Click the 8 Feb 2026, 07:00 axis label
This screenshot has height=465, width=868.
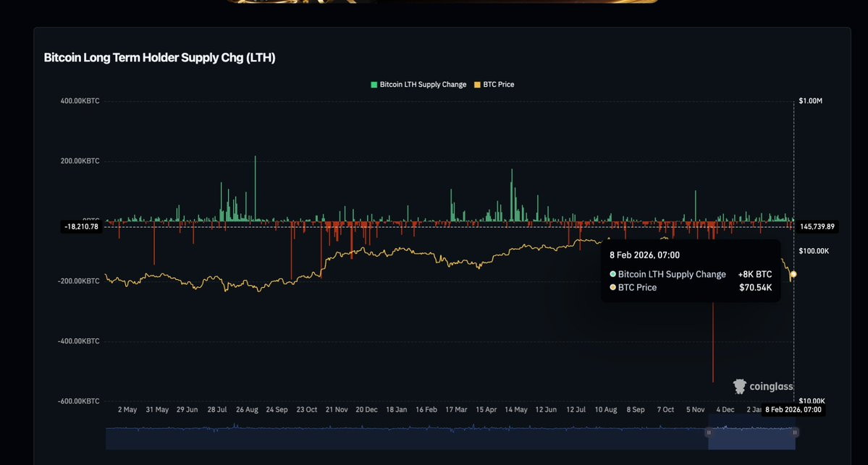[794, 409]
